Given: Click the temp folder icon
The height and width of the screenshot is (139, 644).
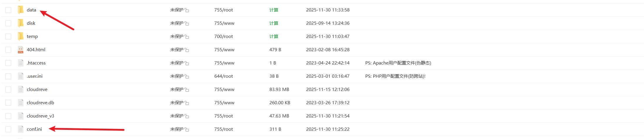Looking at the screenshot, I should pos(21,37).
